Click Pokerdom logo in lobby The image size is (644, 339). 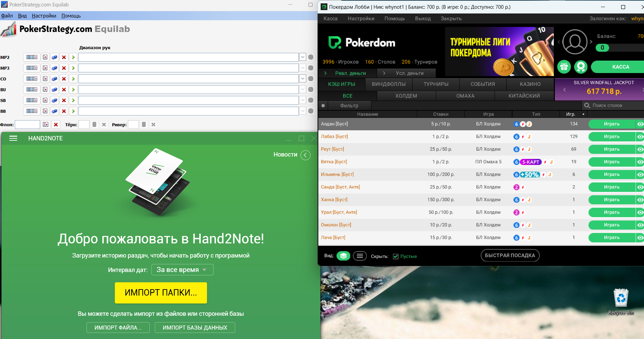[x=362, y=43]
